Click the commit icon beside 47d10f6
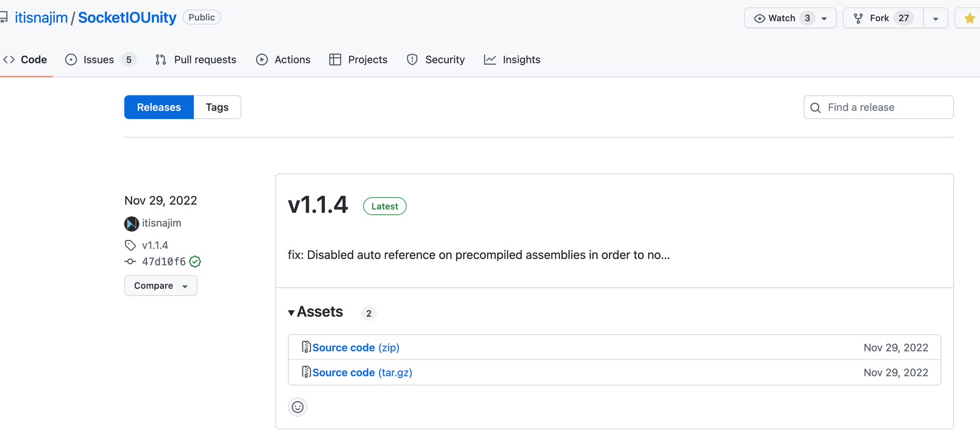Screen dimensions: 980x445 point(130,262)
